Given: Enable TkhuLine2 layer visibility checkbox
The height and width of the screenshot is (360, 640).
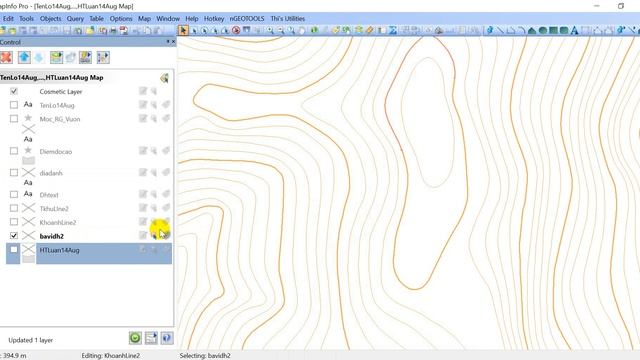Looking at the screenshot, I should (14, 208).
